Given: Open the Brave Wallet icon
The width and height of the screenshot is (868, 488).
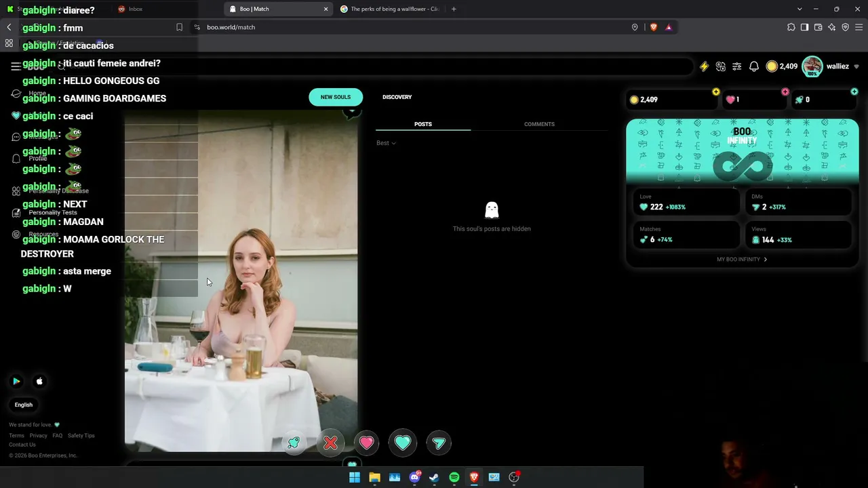Looking at the screenshot, I should (818, 27).
